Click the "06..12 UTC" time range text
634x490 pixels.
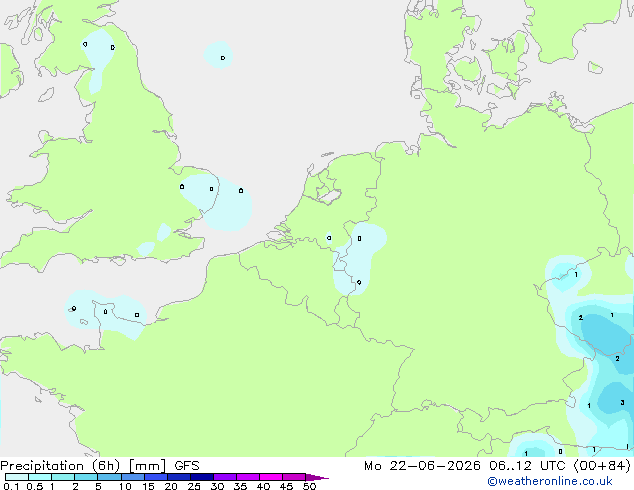click(526, 466)
